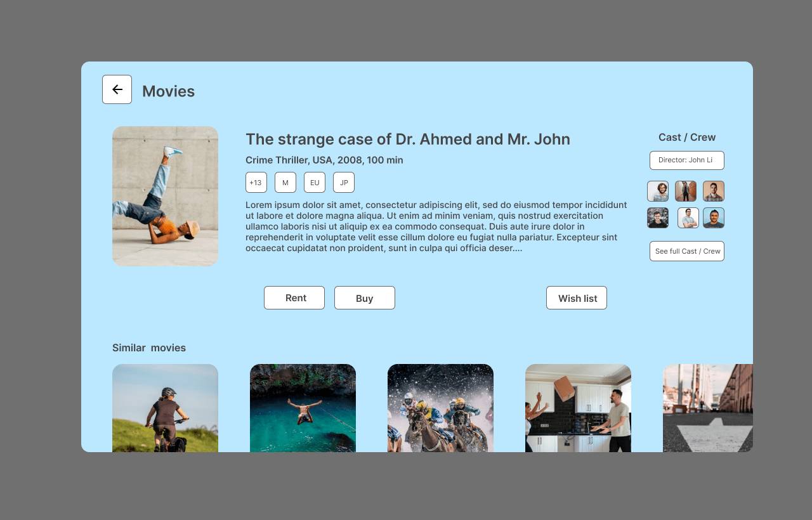Screen dimensions: 812x520
Task: Click the Rent button
Action: click(x=294, y=297)
